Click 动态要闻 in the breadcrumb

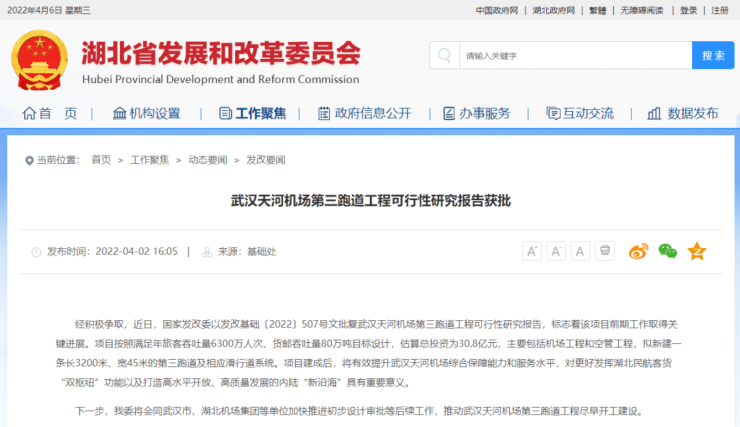point(208,160)
